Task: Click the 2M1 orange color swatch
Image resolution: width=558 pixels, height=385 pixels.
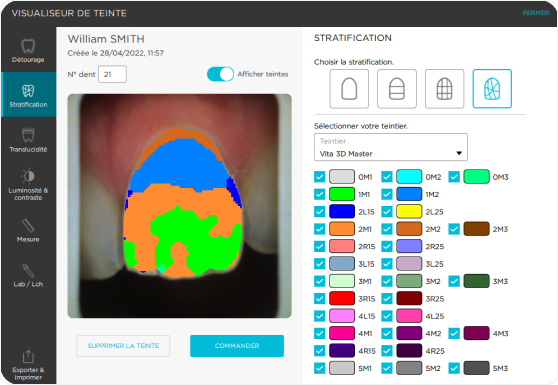Action: tap(342, 229)
